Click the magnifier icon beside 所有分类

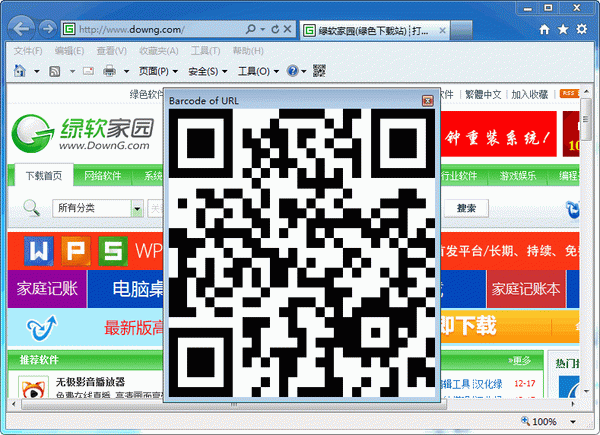[x=31, y=208]
